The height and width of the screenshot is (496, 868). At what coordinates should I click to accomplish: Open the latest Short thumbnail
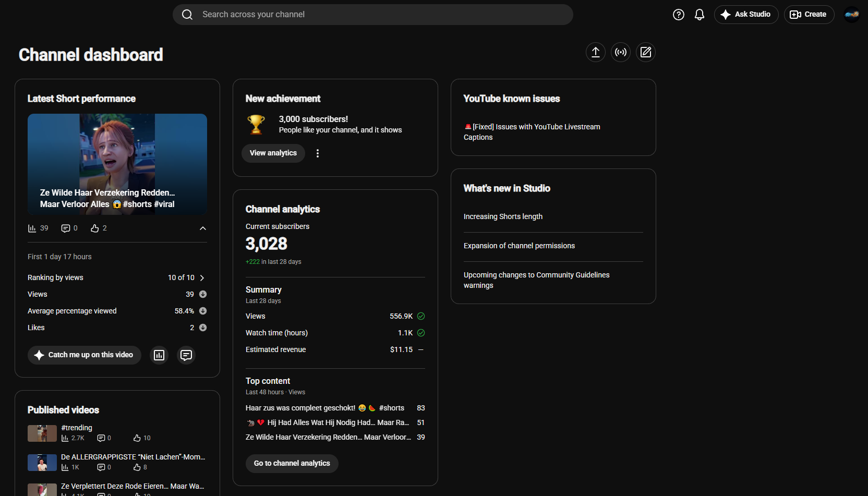click(x=117, y=164)
